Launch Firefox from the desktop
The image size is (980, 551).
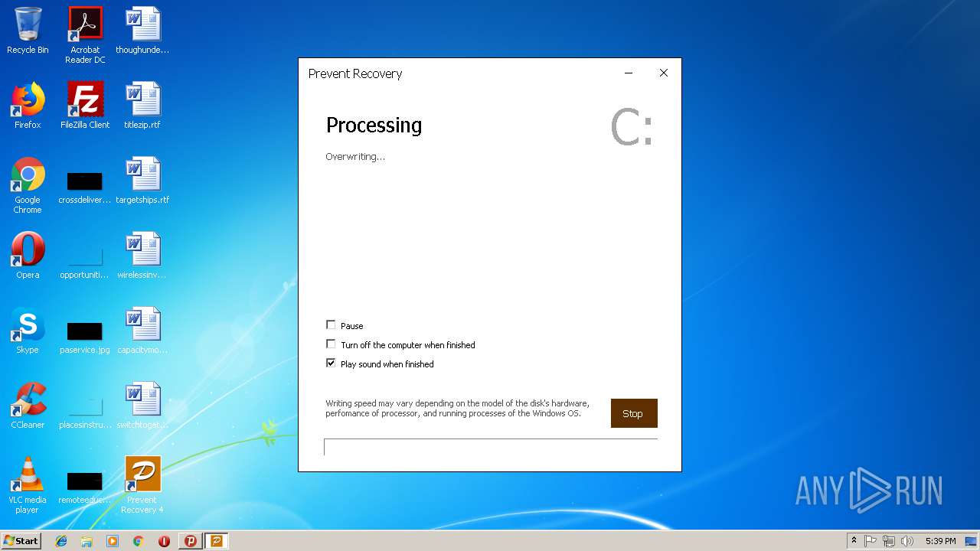click(28, 106)
